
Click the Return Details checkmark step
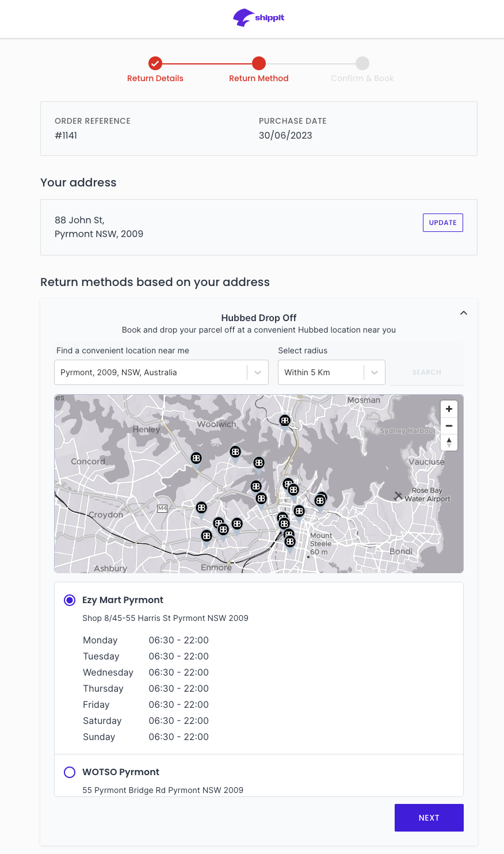coord(155,63)
